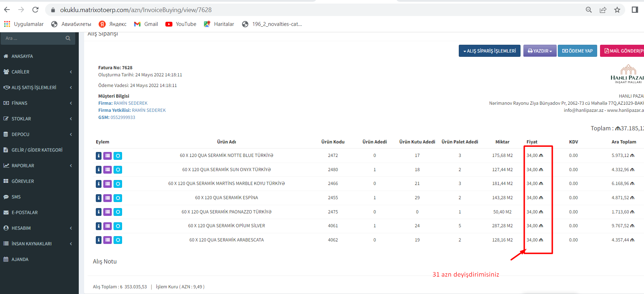The width and height of the screenshot is (644, 294).
Task: Click the blue info icon for OPİUM SİLVER row
Action: (99, 226)
